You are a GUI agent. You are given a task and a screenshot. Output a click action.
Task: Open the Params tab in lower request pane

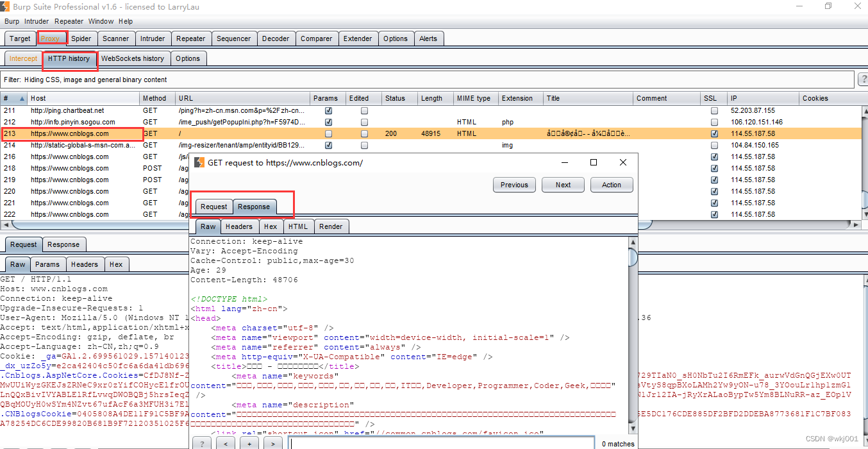[x=47, y=264]
